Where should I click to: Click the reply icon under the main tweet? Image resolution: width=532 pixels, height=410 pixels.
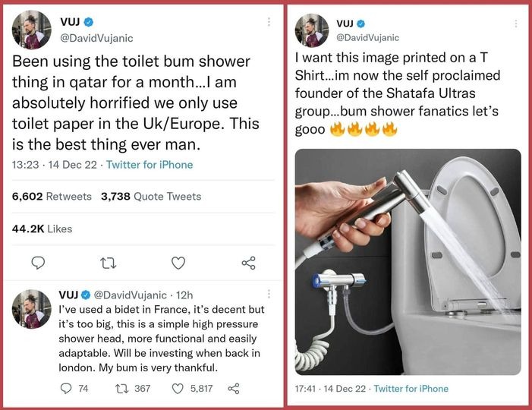point(38,263)
